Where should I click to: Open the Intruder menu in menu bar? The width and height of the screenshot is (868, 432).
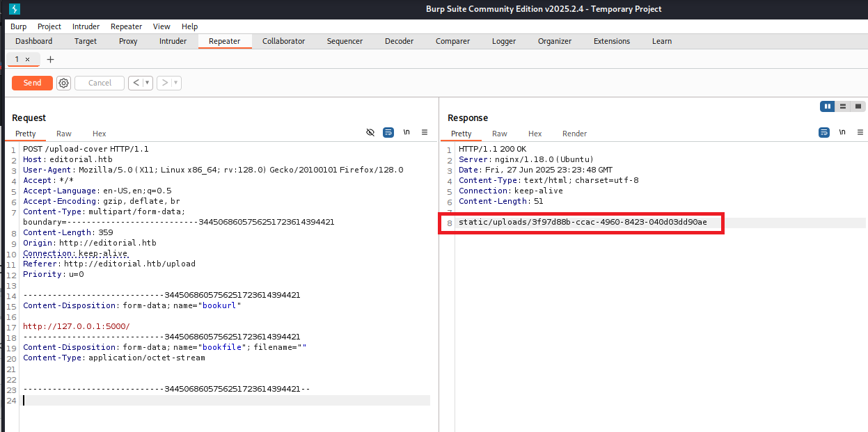tap(86, 26)
